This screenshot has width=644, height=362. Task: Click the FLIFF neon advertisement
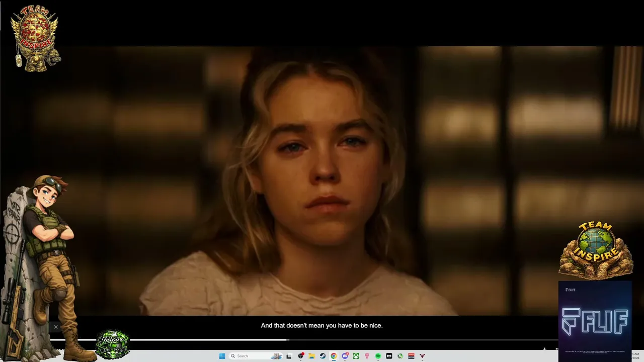pyautogui.click(x=595, y=321)
